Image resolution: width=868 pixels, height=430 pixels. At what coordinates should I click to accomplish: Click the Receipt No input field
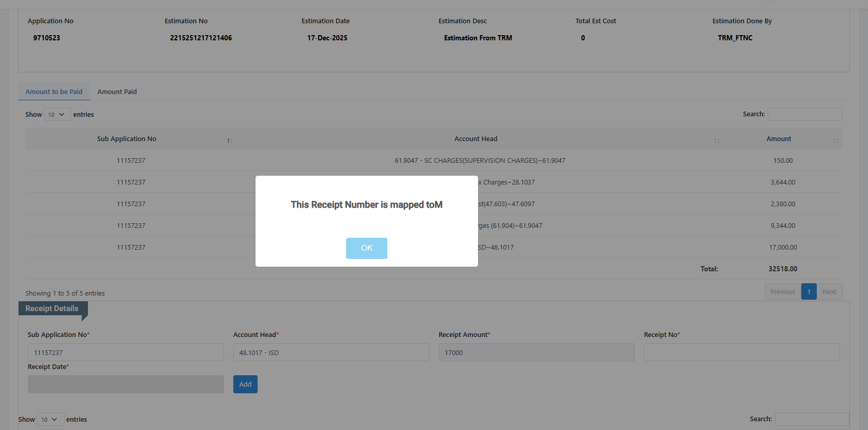[741, 352]
